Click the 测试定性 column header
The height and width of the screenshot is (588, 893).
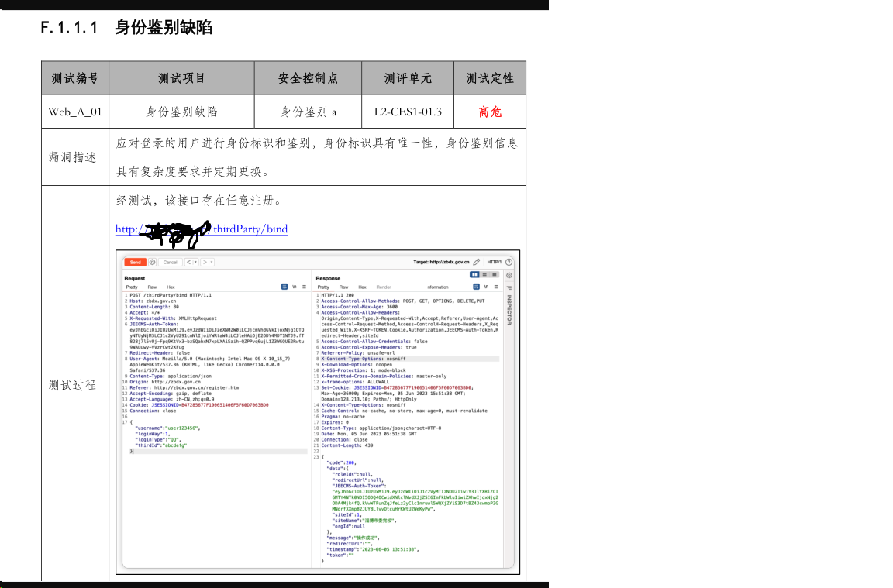coord(490,78)
